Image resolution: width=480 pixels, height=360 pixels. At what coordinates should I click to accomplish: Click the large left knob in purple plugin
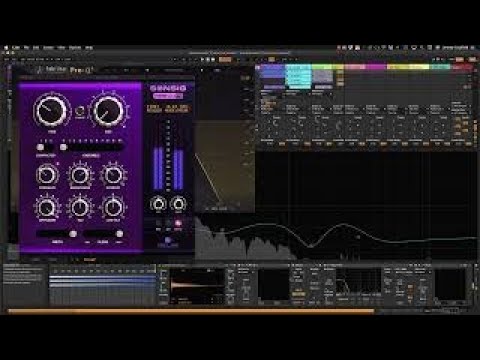tap(51, 110)
